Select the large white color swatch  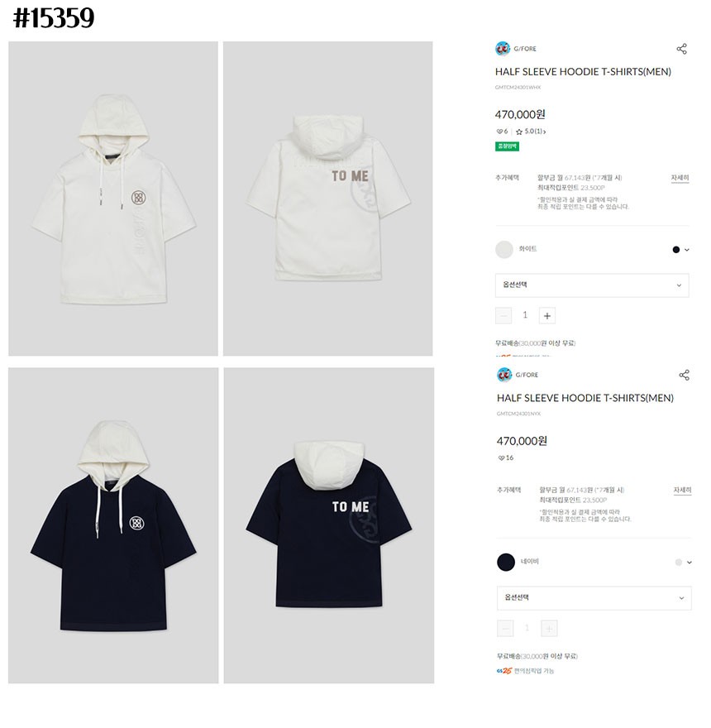[504, 250]
